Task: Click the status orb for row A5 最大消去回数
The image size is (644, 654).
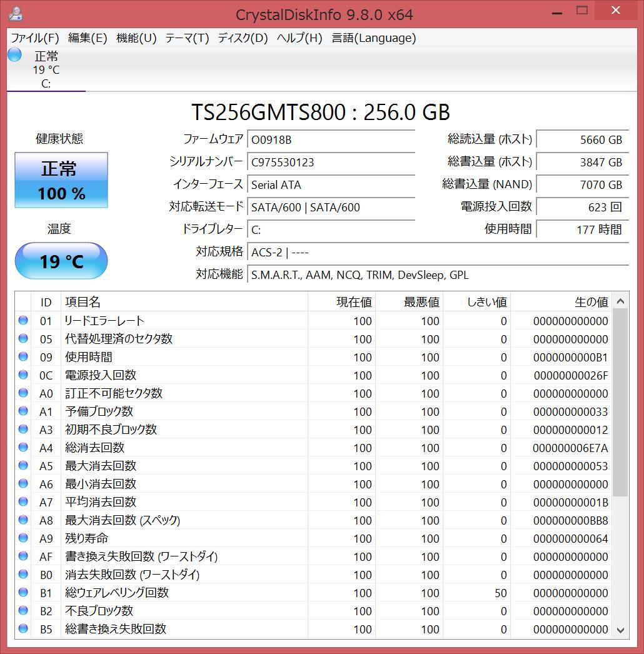Action: [23, 465]
